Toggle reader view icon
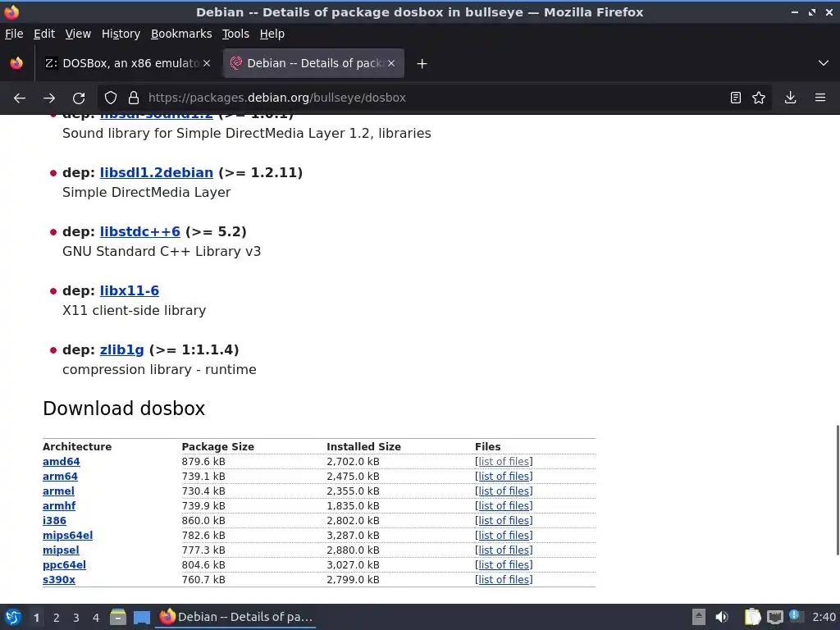840x630 pixels. pos(736,98)
